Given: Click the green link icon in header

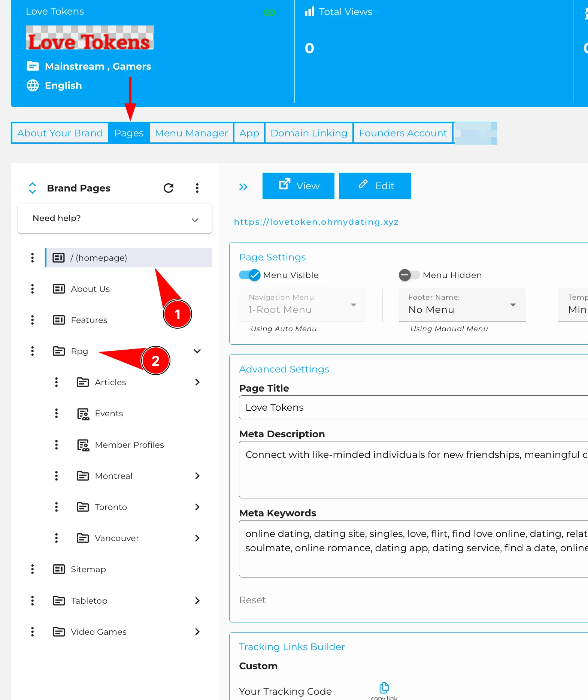Looking at the screenshot, I should coord(269,13).
